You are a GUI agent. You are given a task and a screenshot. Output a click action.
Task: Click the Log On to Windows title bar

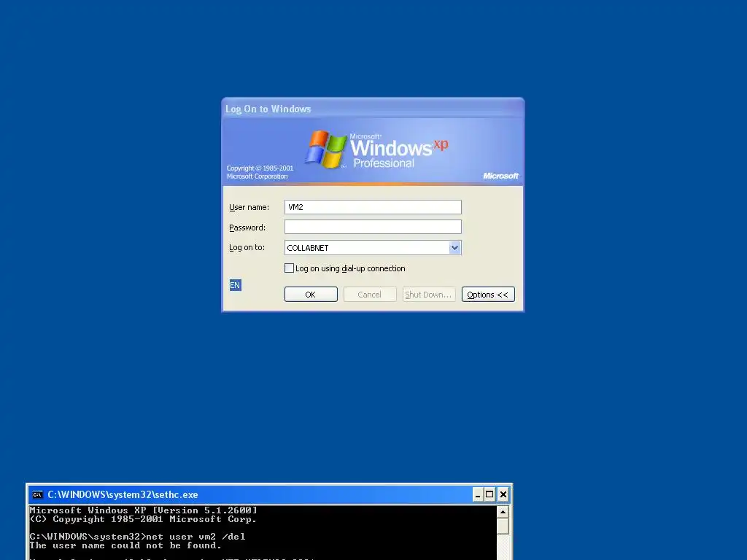[373, 109]
